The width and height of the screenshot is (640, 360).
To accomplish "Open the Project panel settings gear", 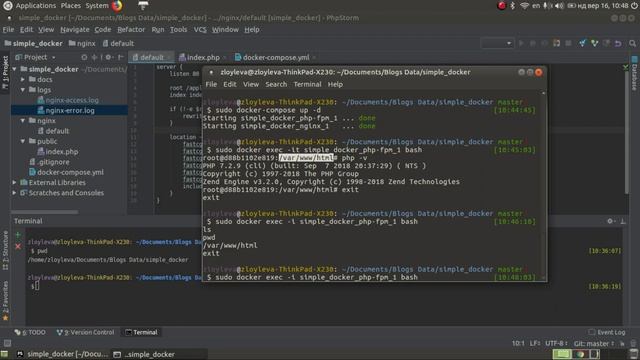I will tap(108, 58).
